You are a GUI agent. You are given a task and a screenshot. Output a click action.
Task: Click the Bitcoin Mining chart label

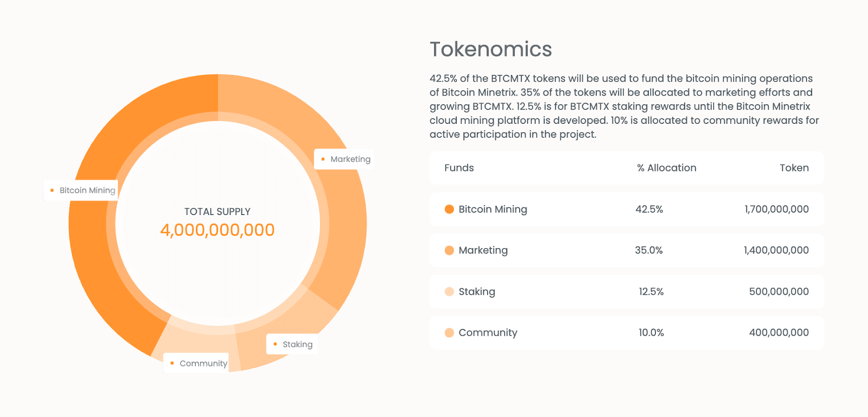[81, 191]
